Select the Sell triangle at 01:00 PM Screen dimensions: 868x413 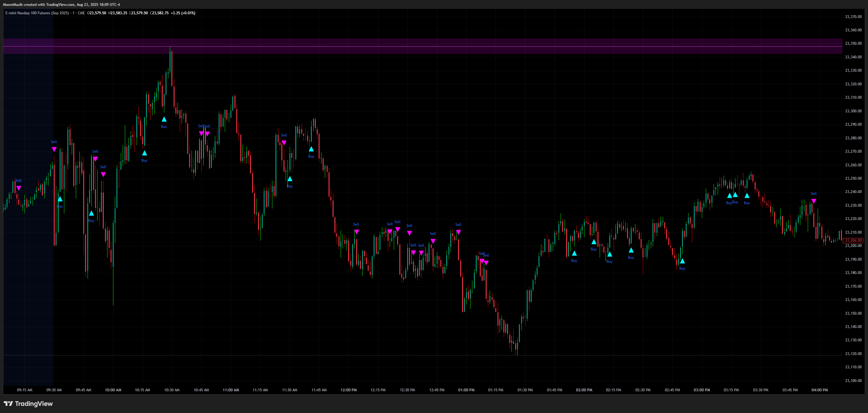coord(458,232)
